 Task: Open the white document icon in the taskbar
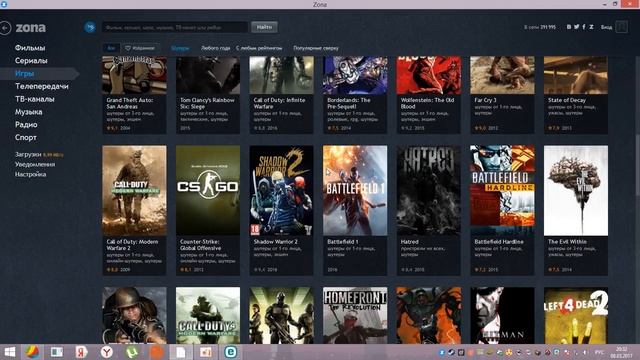tap(181, 352)
